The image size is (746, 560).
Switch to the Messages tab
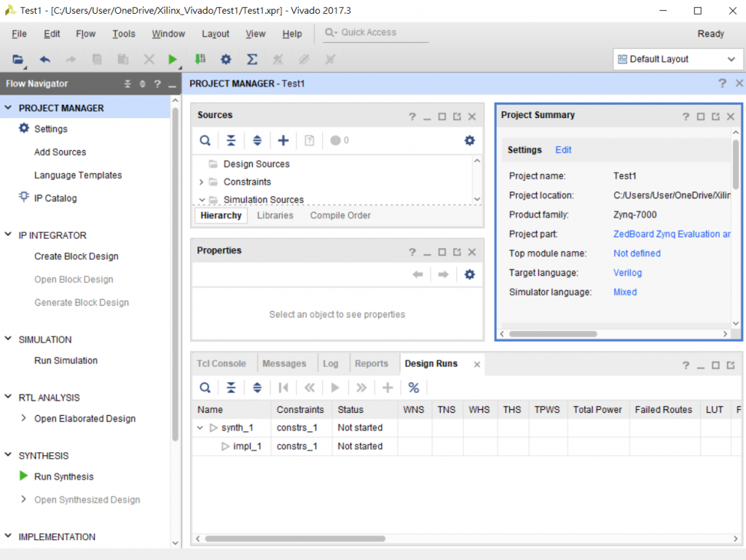coord(284,363)
